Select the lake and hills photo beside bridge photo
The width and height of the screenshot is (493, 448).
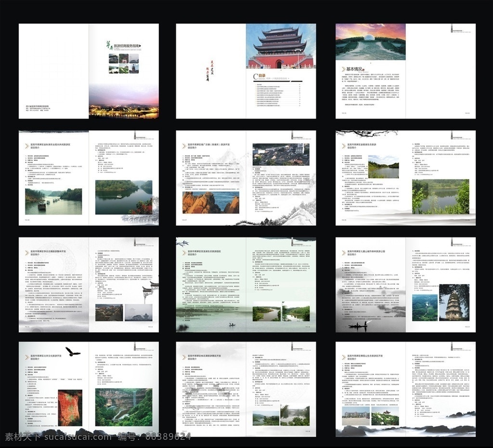point(266,419)
